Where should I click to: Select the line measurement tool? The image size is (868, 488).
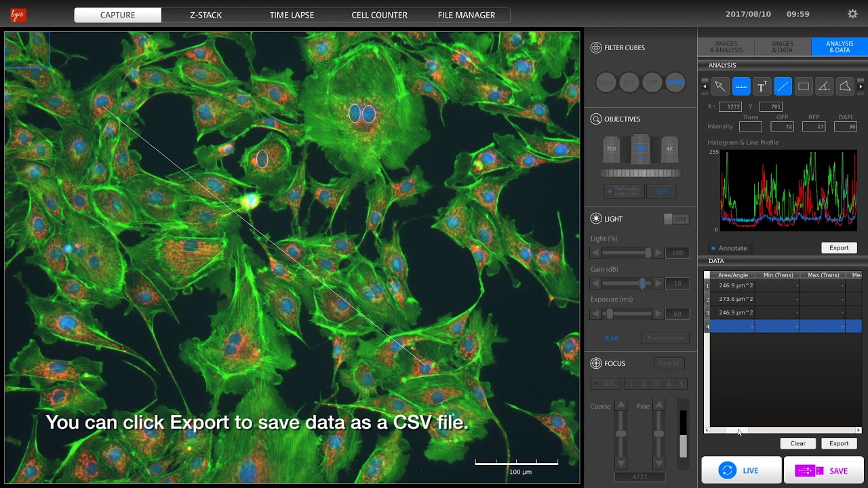[x=783, y=86]
